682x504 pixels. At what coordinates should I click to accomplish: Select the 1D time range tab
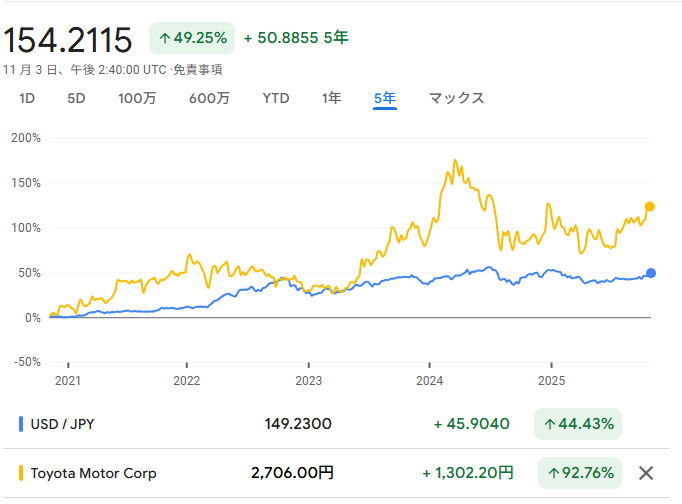28,98
